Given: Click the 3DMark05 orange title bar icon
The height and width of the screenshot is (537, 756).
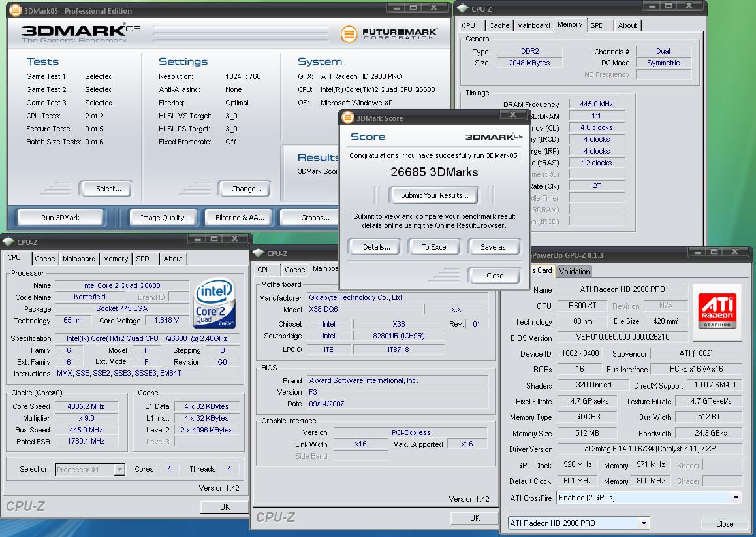Looking at the screenshot, I should [x=16, y=10].
